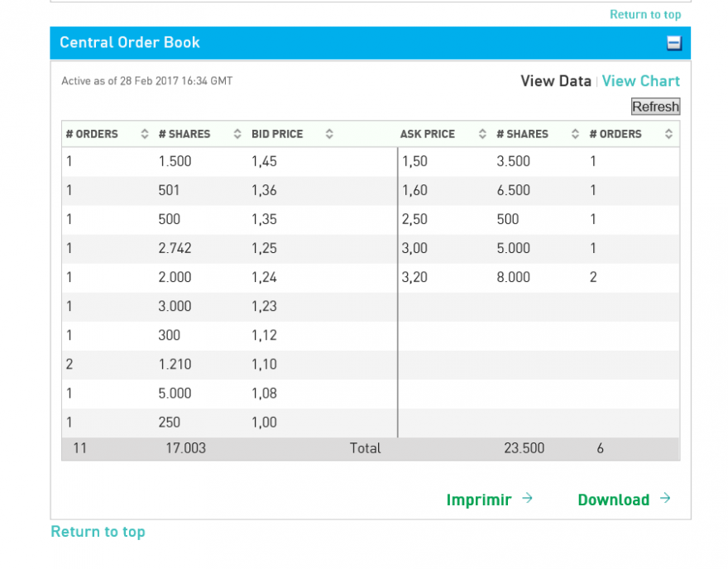Screen dimensions: 728x569
Task: Select the View Data tab
Action: (556, 81)
